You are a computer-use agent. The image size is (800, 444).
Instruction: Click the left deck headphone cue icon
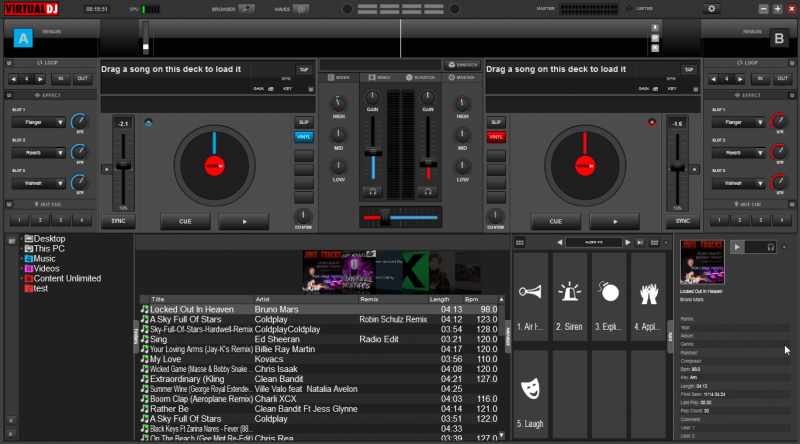(373, 192)
